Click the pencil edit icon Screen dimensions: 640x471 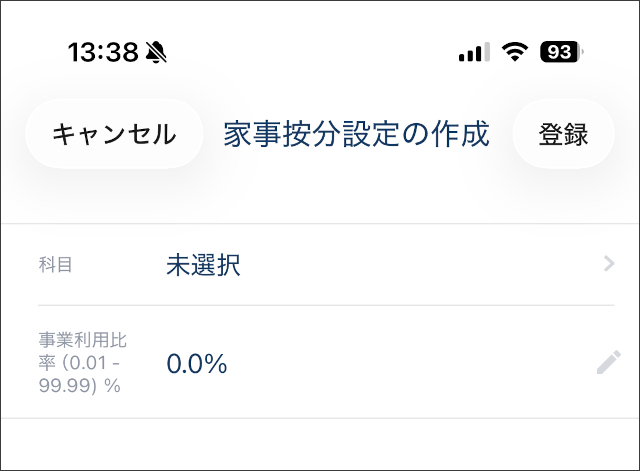point(608,363)
